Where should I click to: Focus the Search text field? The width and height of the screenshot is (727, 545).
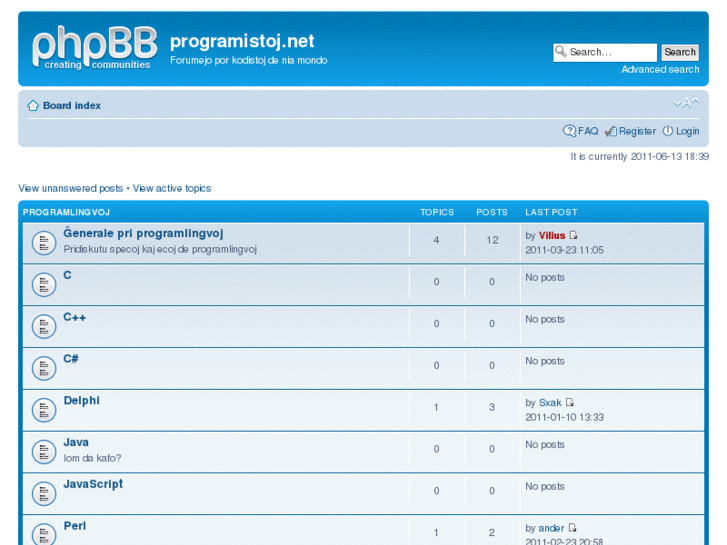605,52
